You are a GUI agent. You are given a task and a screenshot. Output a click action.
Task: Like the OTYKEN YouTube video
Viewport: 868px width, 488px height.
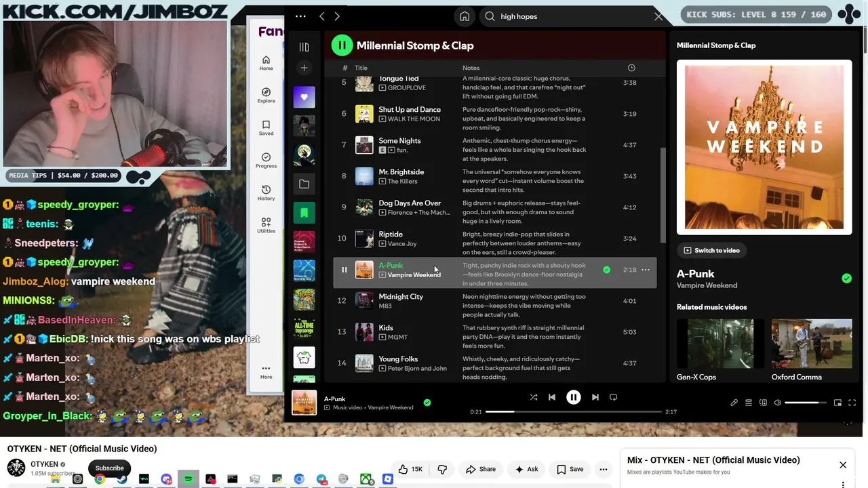click(410, 469)
